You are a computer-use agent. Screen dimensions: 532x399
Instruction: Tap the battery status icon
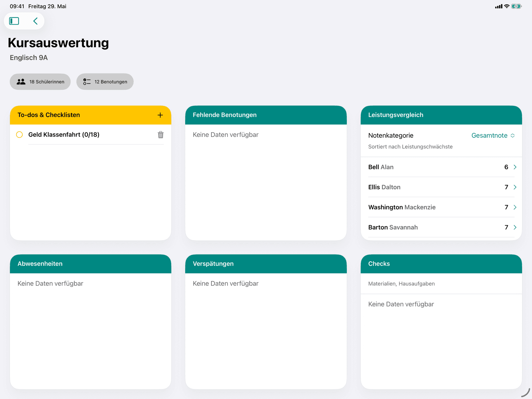click(516, 6)
